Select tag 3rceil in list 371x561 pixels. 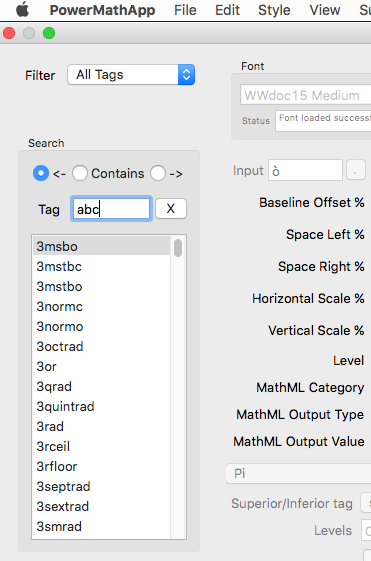(x=102, y=447)
